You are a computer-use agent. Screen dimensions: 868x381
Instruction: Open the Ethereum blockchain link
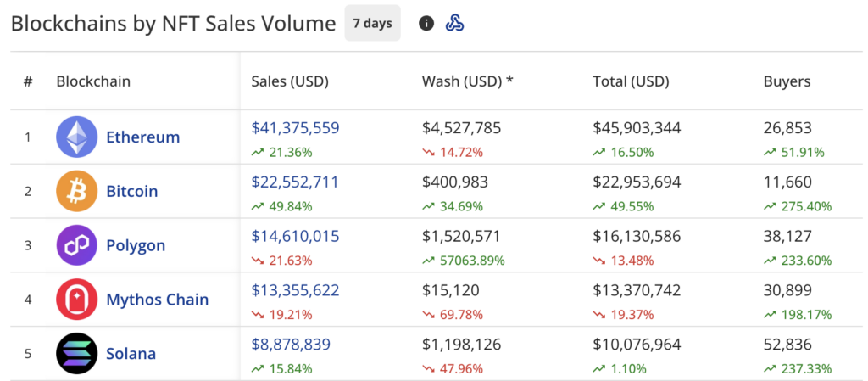(x=142, y=137)
